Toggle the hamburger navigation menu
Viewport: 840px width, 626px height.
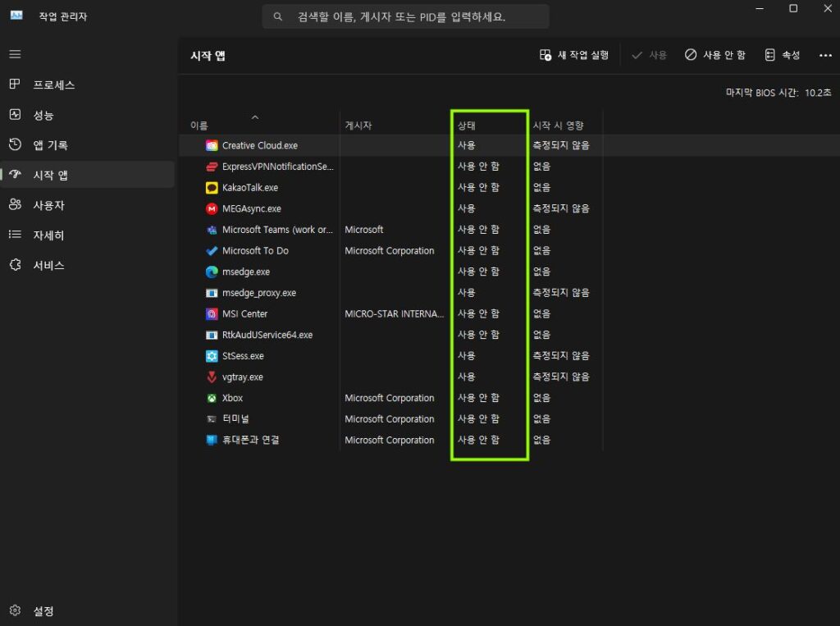coord(15,54)
